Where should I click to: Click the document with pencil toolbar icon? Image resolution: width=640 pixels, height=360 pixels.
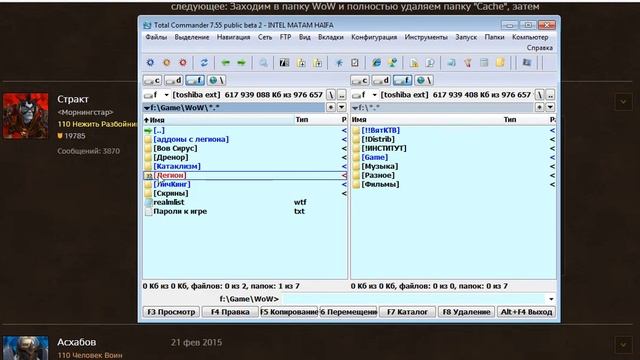coord(414,62)
